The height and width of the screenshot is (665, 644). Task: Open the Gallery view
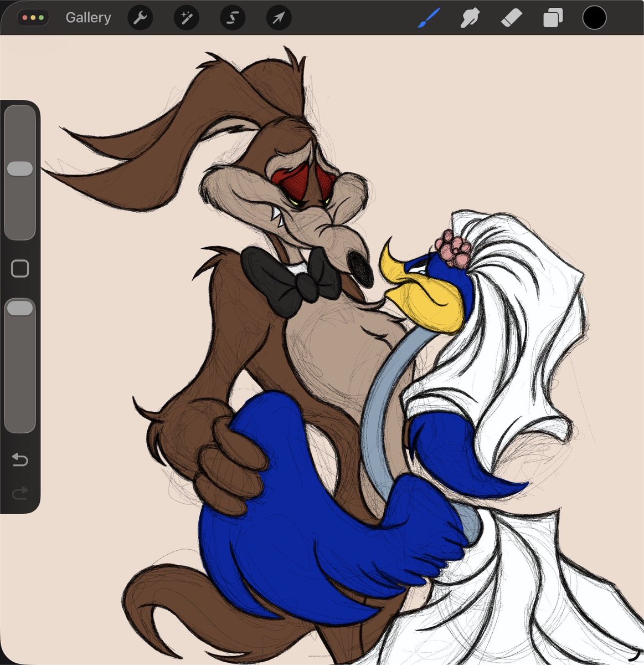coord(88,18)
